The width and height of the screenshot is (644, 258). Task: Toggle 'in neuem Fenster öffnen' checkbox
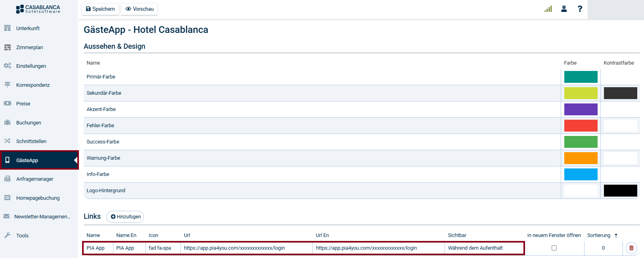[554, 248]
